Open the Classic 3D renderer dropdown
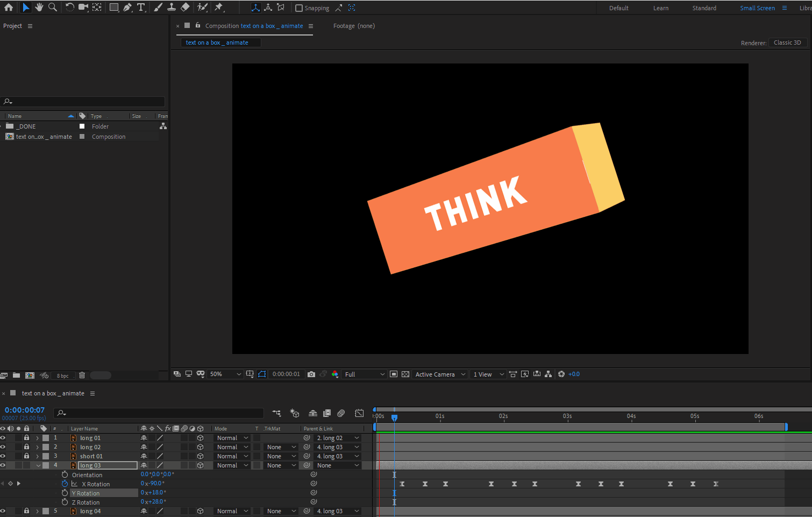This screenshot has height=517, width=812. coord(788,43)
